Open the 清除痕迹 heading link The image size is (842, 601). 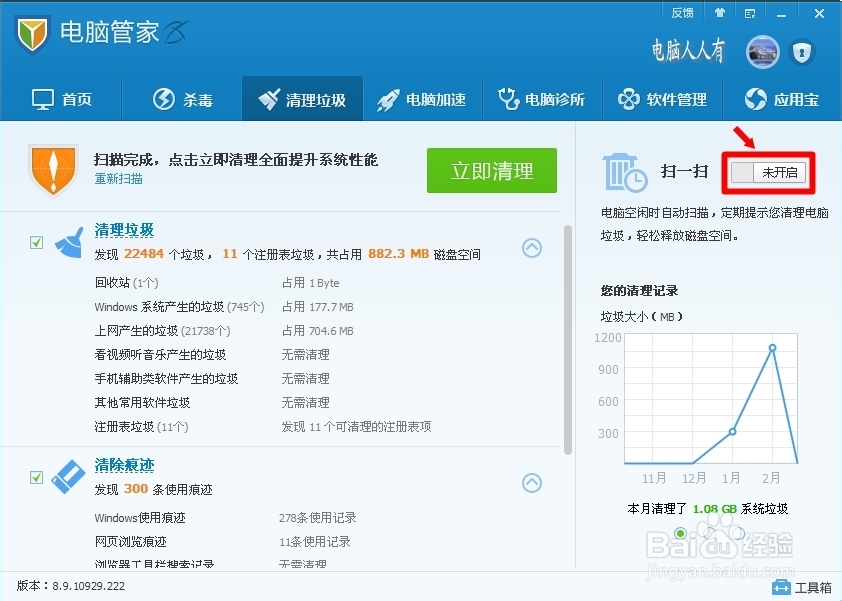(125, 465)
